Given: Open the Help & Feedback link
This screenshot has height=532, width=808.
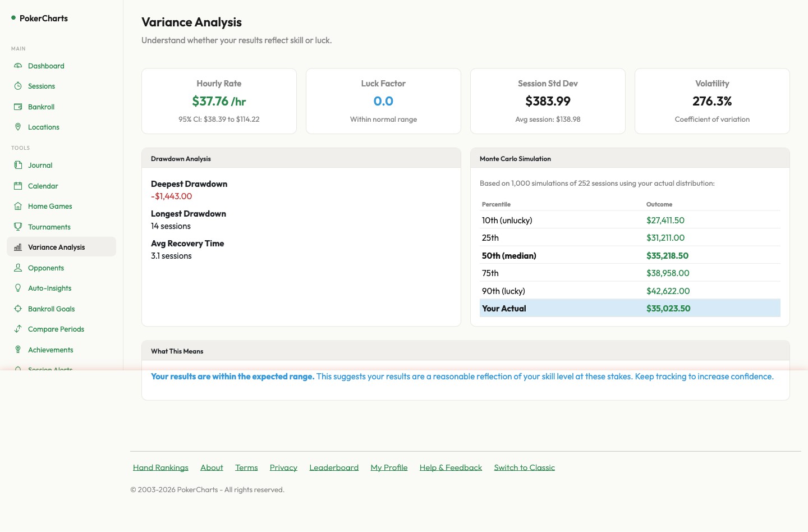Looking at the screenshot, I should [451, 467].
